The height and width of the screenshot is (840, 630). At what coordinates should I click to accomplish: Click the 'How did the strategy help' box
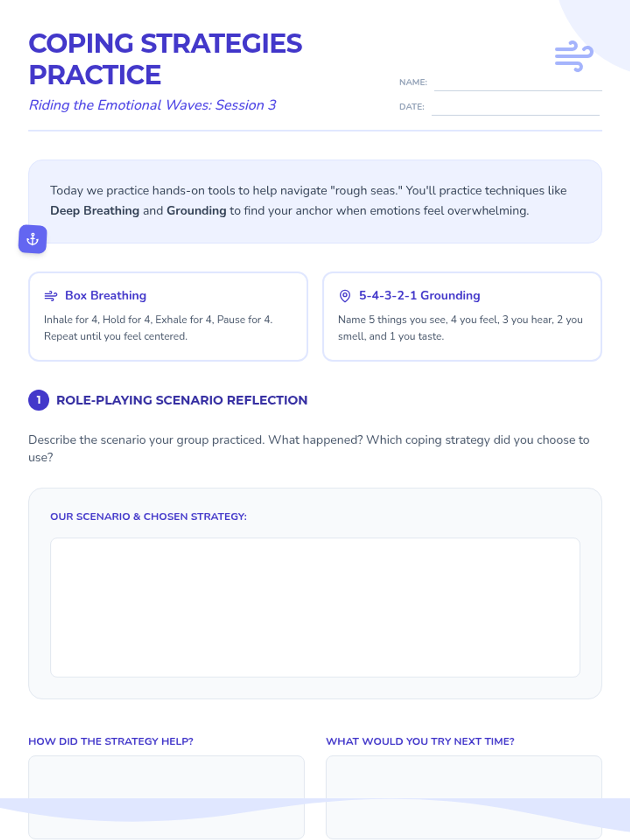tap(166, 796)
